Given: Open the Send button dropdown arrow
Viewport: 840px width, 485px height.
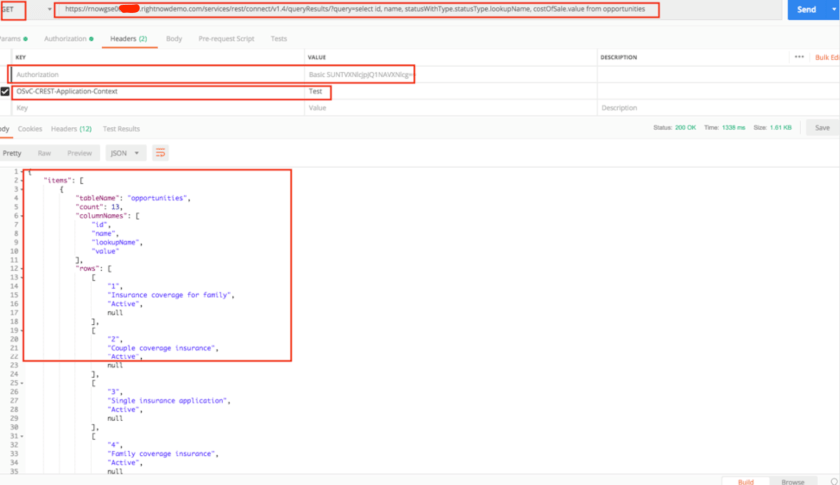Looking at the screenshot, I should pos(833,9).
